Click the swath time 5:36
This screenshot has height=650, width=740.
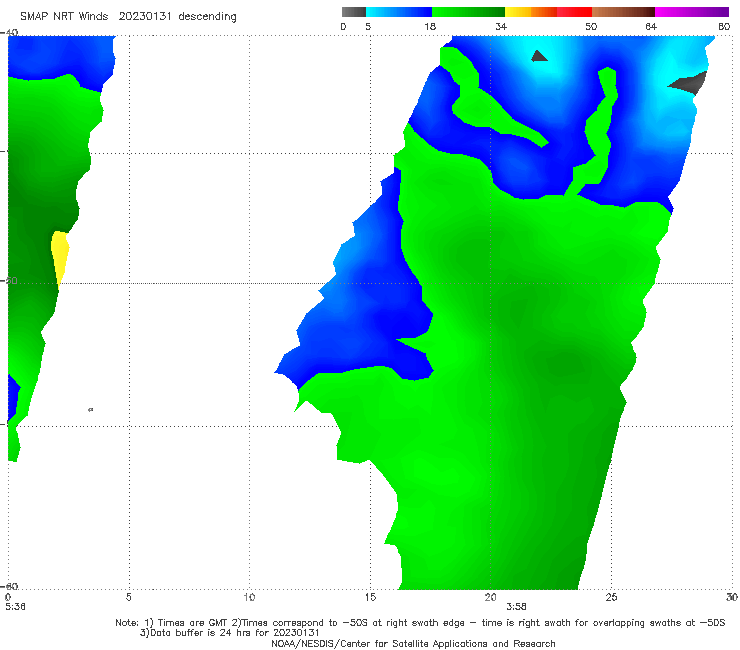coord(15,607)
